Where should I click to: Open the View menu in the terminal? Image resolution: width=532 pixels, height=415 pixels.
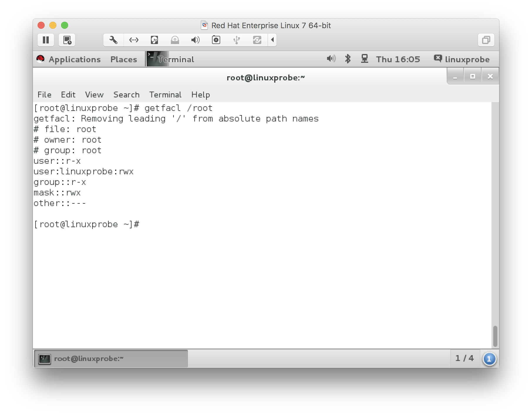coord(94,95)
